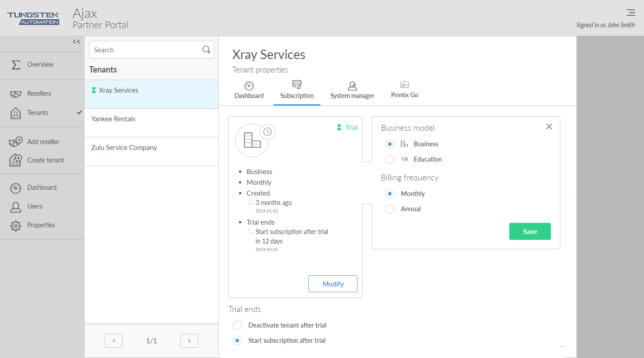The height and width of the screenshot is (358, 644).
Task: Click the Users person icon
Action: pyautogui.click(x=16, y=207)
